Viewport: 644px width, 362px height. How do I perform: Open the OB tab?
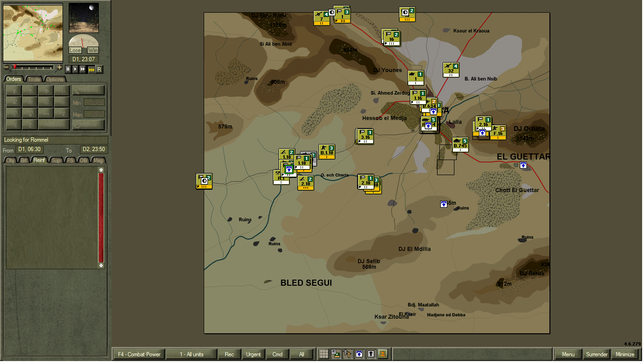[84, 160]
